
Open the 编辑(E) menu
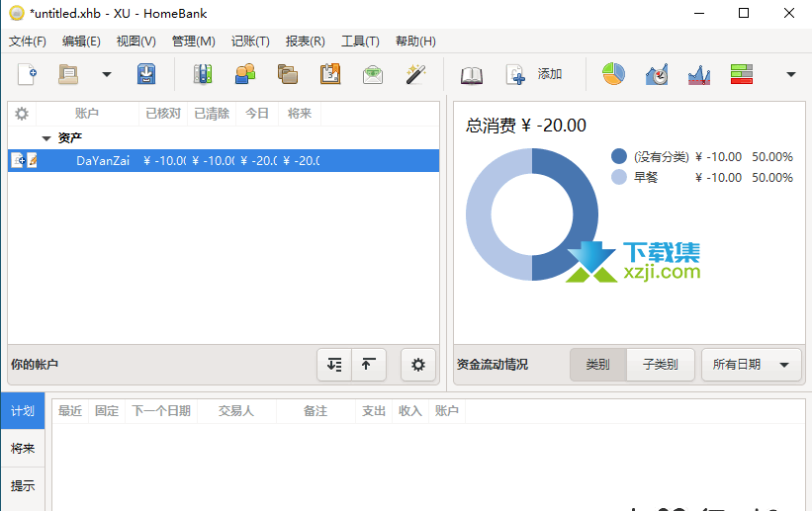(x=81, y=41)
